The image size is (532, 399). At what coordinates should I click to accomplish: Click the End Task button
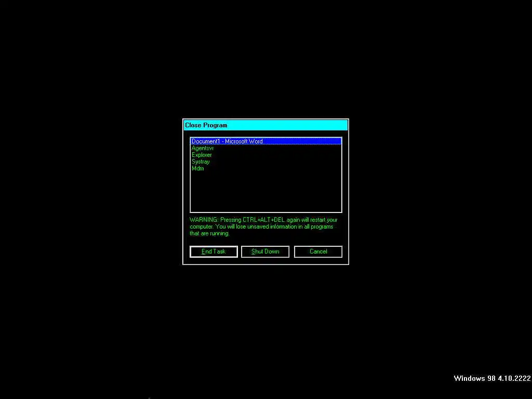[214, 251]
